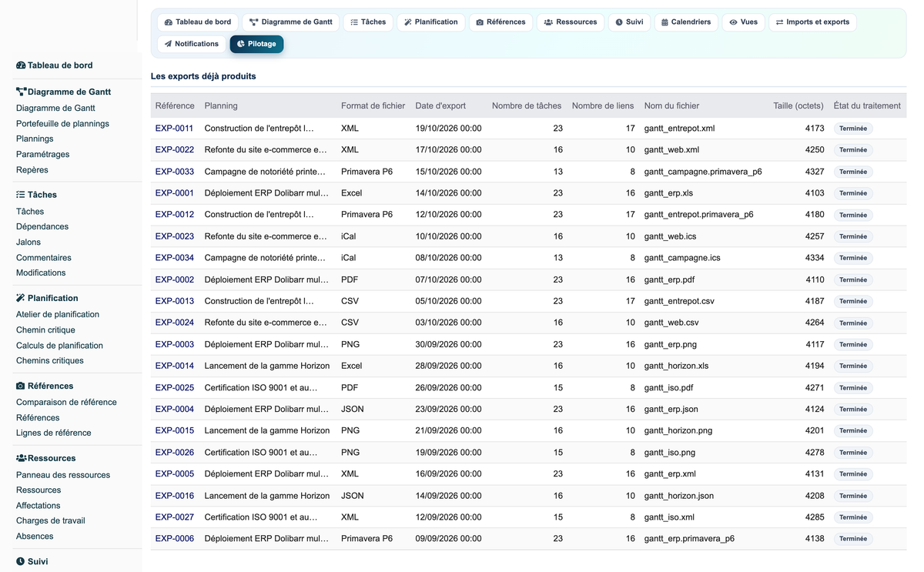Open Calculs de planification
This screenshot has height=572, width=924.
(59, 346)
